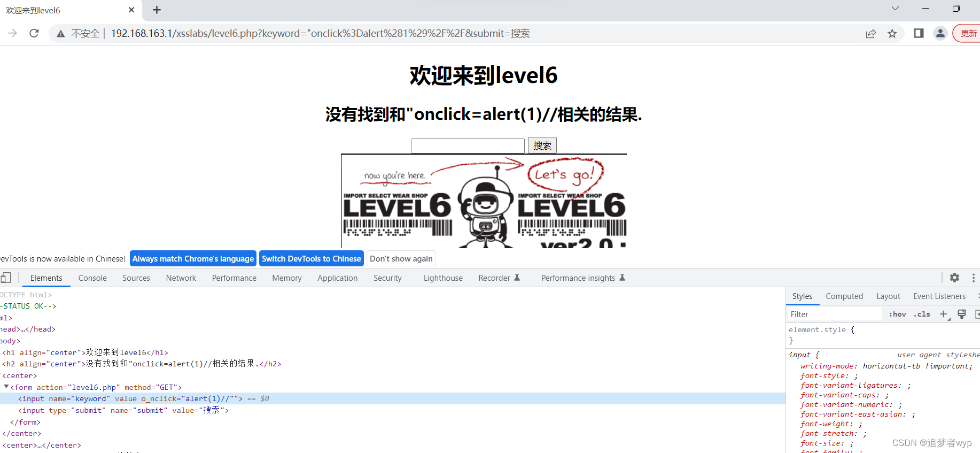Click Switch DevTools to Chinese
Screen dimensions: 980x453
coord(312,259)
